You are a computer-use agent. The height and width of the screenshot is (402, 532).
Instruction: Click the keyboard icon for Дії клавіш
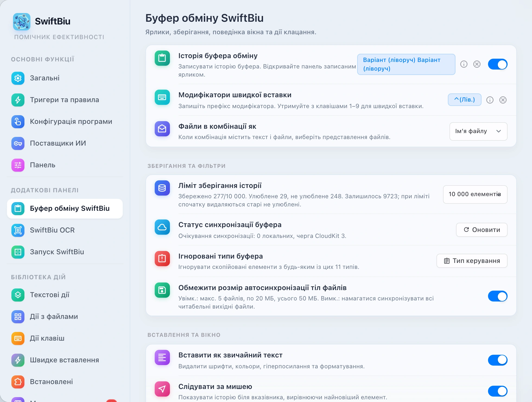pos(18,338)
